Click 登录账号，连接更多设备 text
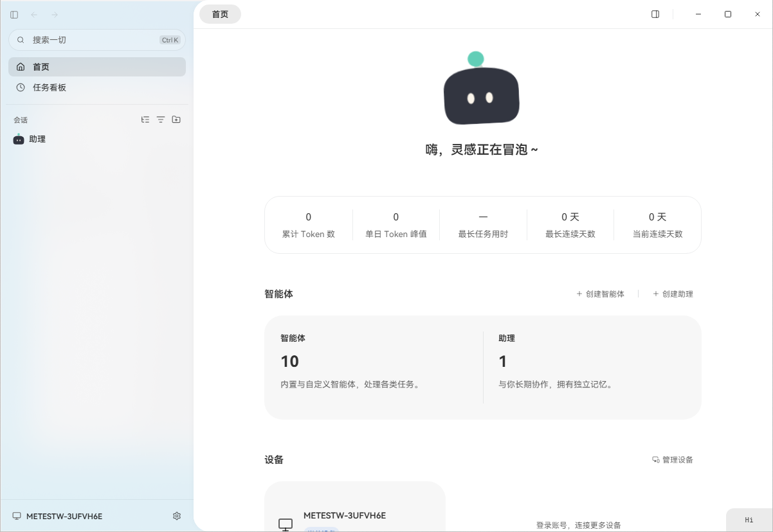The height and width of the screenshot is (532, 773). click(579, 525)
